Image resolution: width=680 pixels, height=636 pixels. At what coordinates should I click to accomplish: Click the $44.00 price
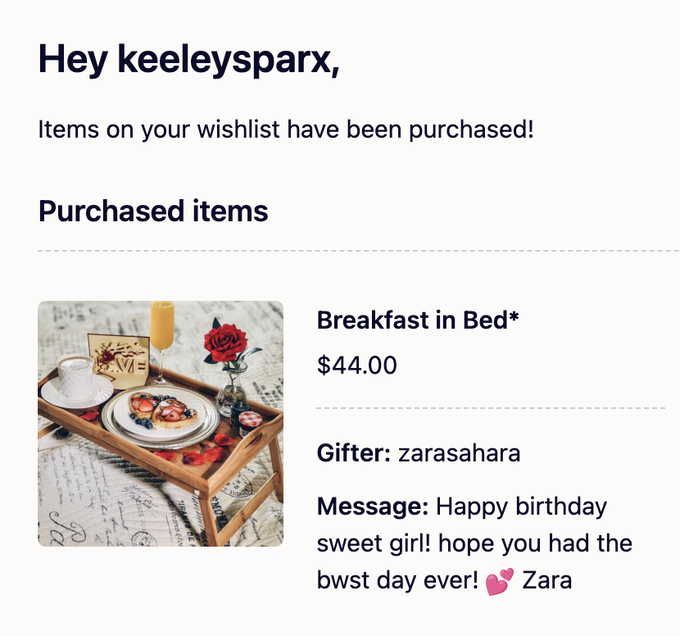pos(357,365)
